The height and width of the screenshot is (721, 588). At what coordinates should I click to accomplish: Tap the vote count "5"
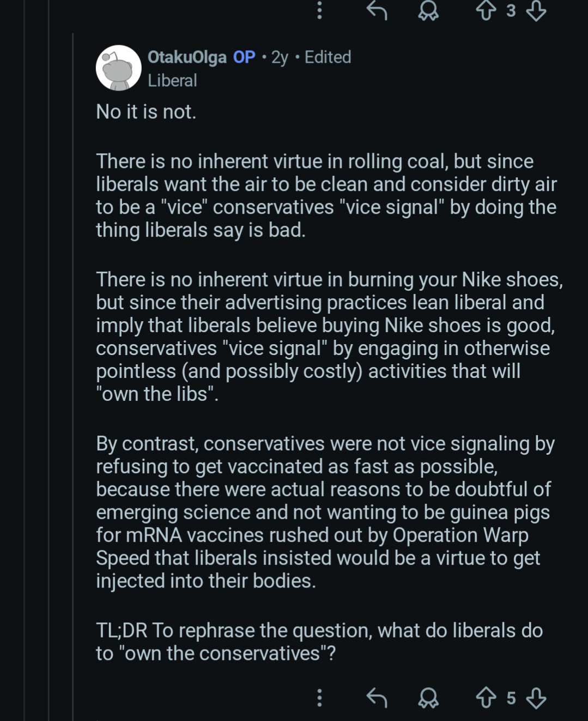tap(511, 698)
